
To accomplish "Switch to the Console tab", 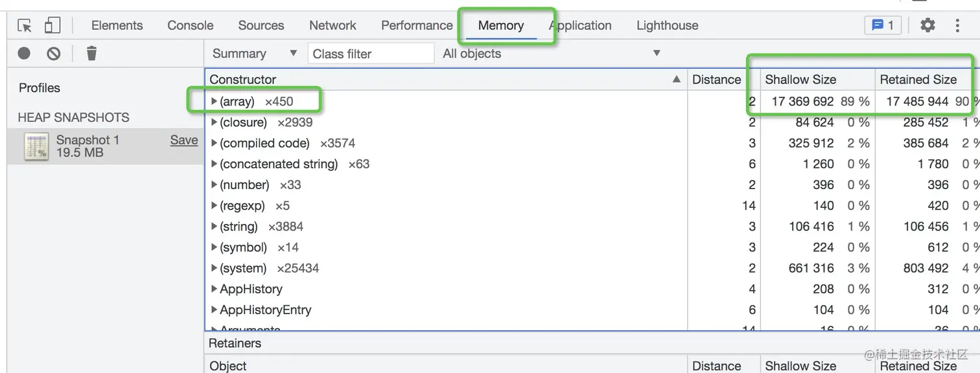I will pos(190,25).
